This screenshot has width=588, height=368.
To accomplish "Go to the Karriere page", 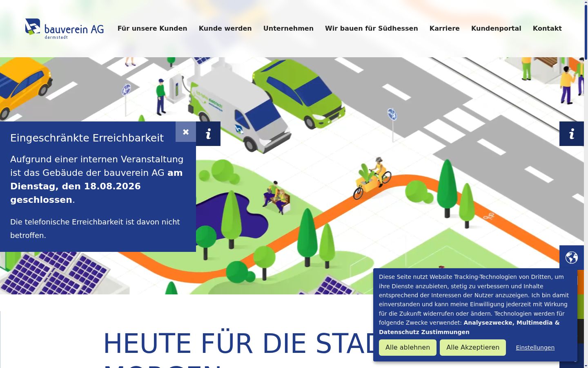I will click(x=445, y=28).
